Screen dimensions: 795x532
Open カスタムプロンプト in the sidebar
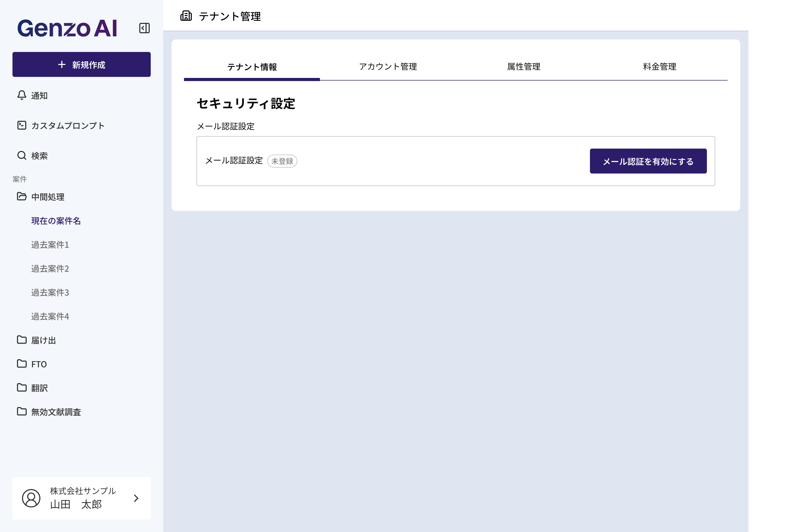(x=68, y=126)
